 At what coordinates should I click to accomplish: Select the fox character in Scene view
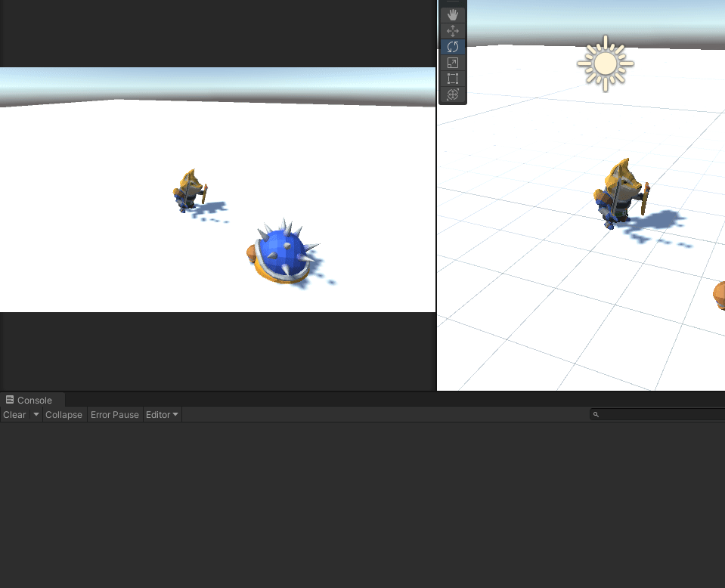point(621,193)
